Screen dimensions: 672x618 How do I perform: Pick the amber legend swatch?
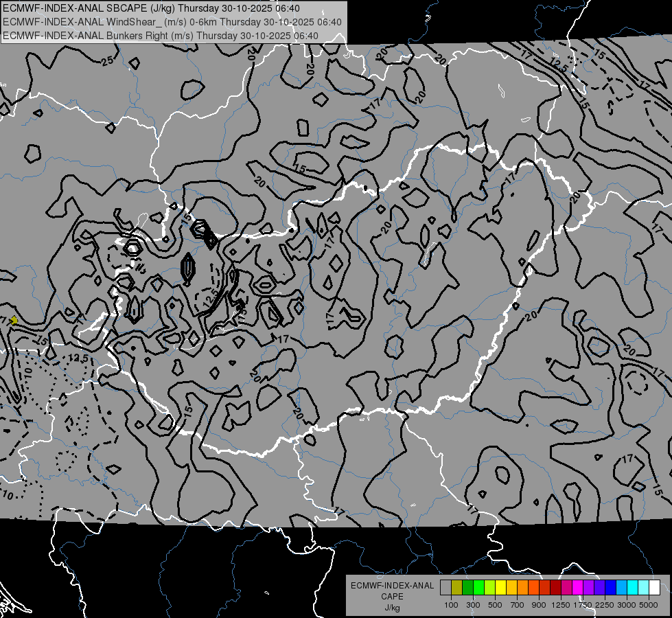coord(511,587)
